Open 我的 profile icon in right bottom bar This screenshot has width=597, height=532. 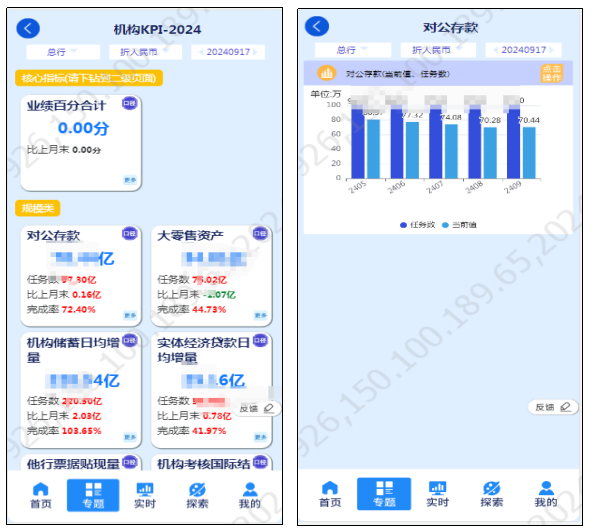click(546, 494)
